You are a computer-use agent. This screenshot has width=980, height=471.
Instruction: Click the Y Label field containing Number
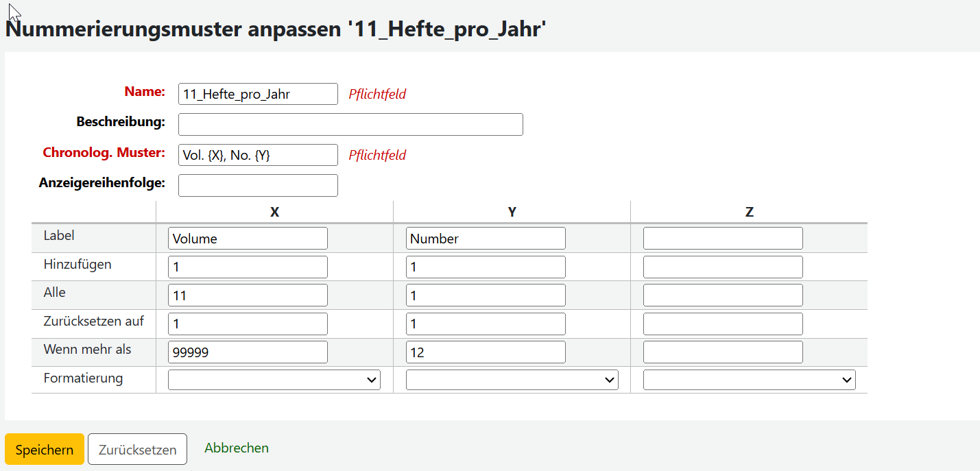[486, 239]
